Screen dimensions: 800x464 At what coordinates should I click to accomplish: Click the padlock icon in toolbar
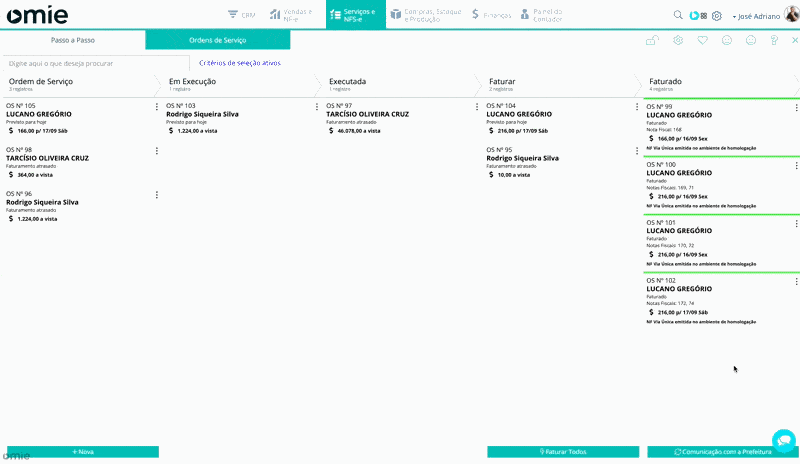coord(652,40)
